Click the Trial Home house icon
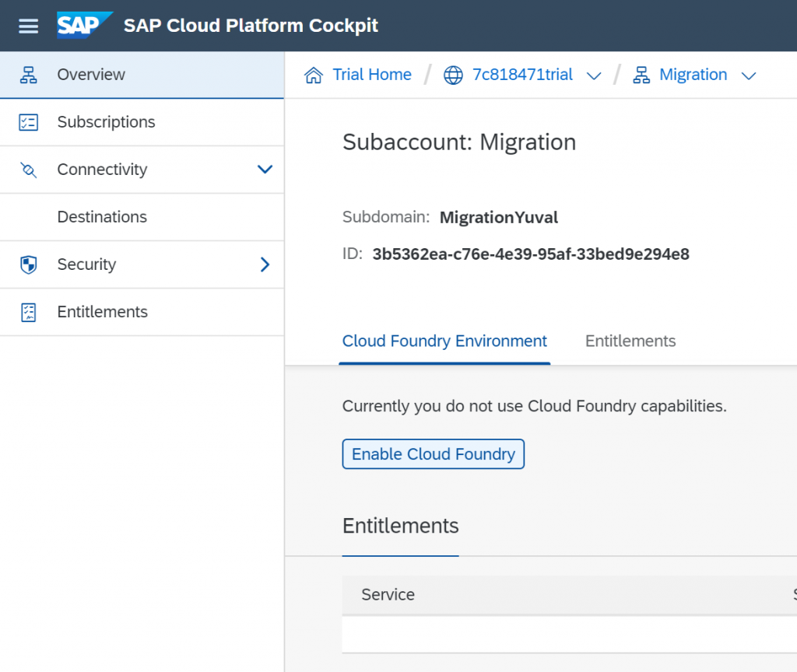Image resolution: width=797 pixels, height=672 pixels. click(x=314, y=75)
